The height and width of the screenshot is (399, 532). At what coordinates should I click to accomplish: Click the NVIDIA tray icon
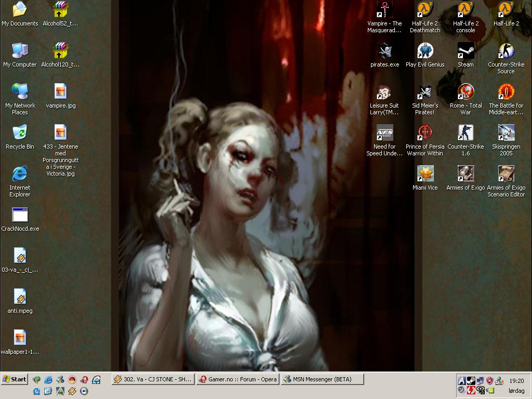[x=490, y=391]
